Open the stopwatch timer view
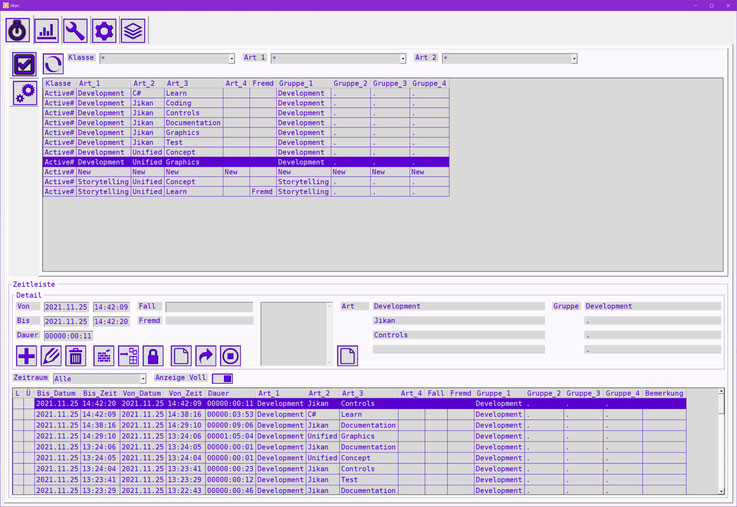The width and height of the screenshot is (737, 507). [18, 31]
